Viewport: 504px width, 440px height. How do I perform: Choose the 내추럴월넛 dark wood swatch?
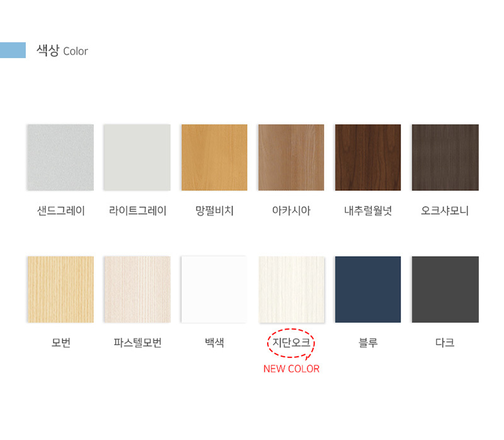[368, 158]
